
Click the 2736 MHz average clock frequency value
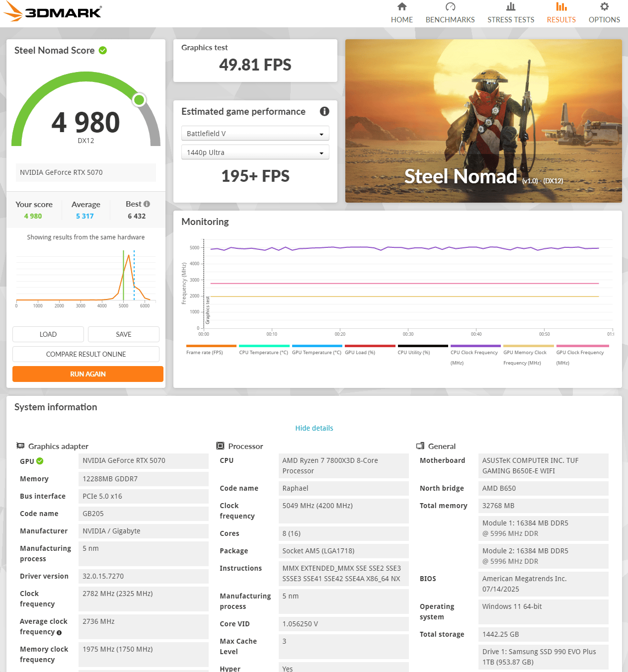coord(144,627)
